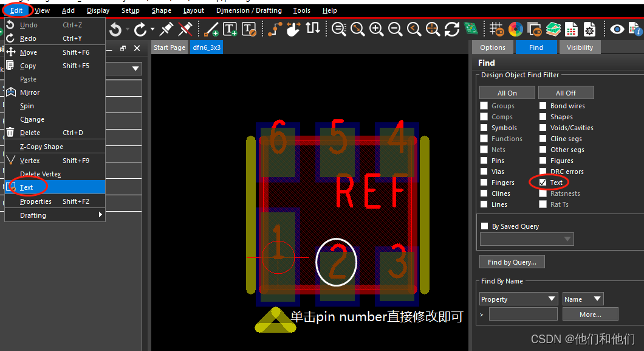Open the saved query dropdown
The height and width of the screenshot is (351, 644).
coord(527,239)
